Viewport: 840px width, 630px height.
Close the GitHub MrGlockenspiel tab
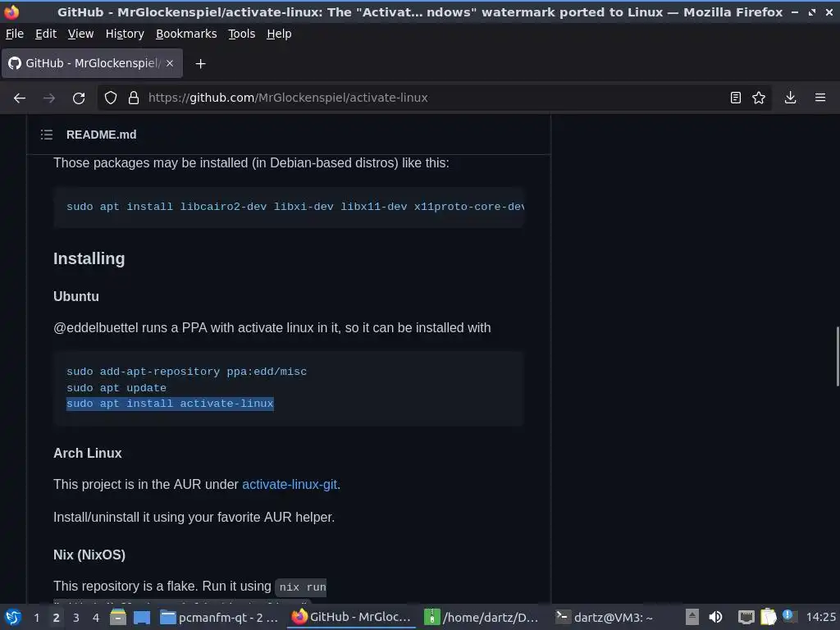[169, 63]
